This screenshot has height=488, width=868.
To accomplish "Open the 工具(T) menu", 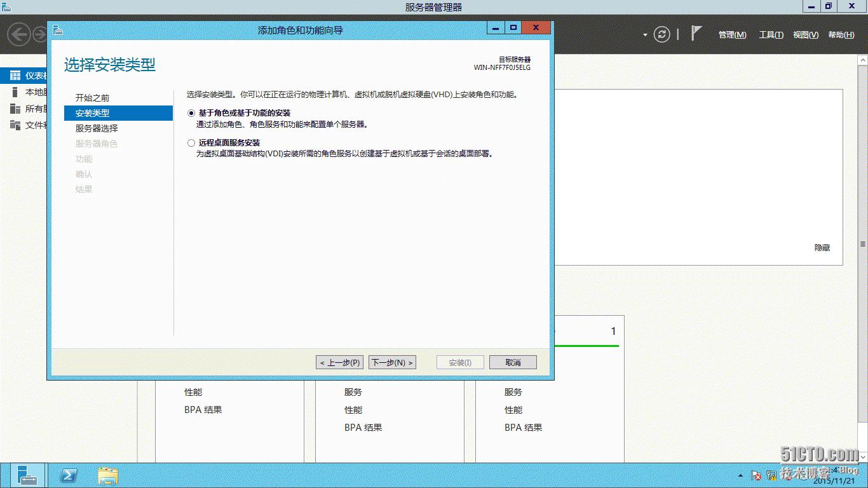I will click(770, 35).
